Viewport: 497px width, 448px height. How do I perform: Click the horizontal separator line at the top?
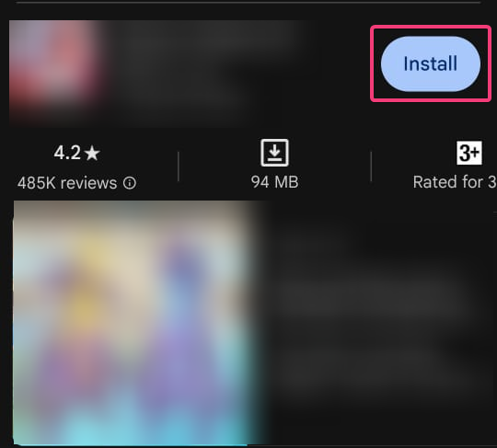tap(248, 2)
